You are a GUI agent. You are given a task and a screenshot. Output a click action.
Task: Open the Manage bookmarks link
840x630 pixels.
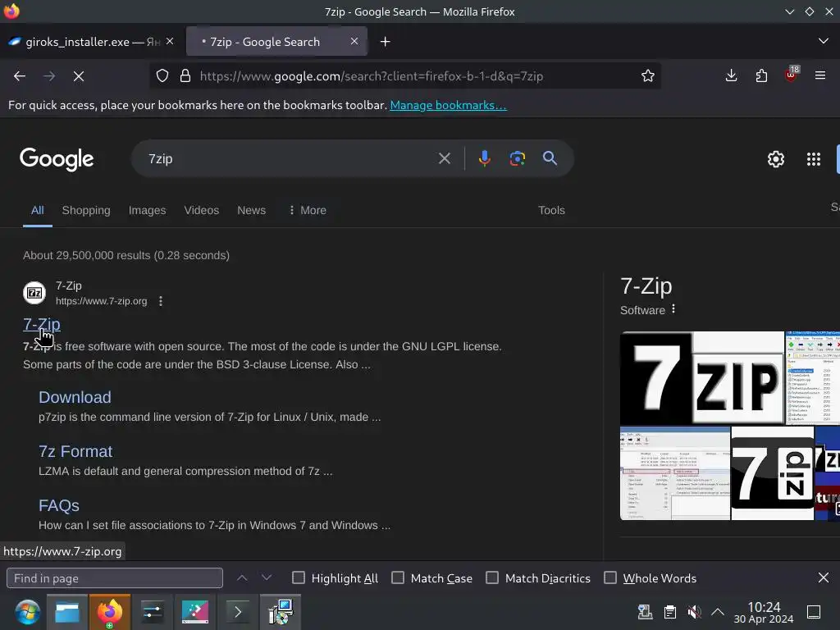click(x=448, y=105)
